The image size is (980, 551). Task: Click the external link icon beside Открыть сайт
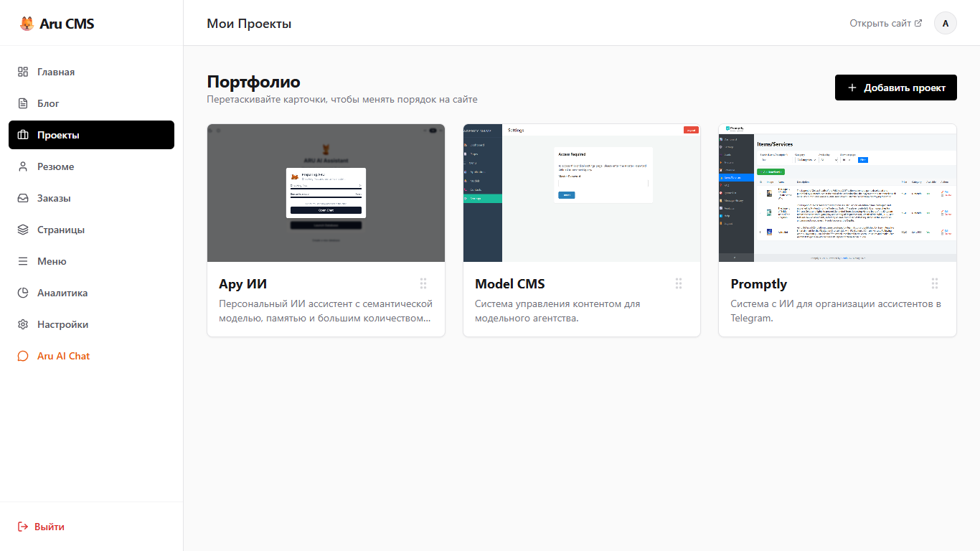pos(918,23)
